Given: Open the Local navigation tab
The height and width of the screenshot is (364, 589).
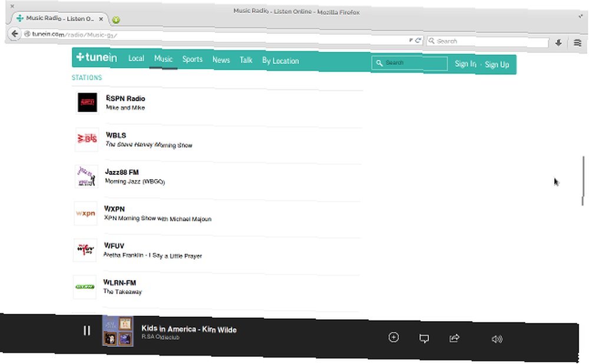Looking at the screenshot, I should [x=136, y=58].
